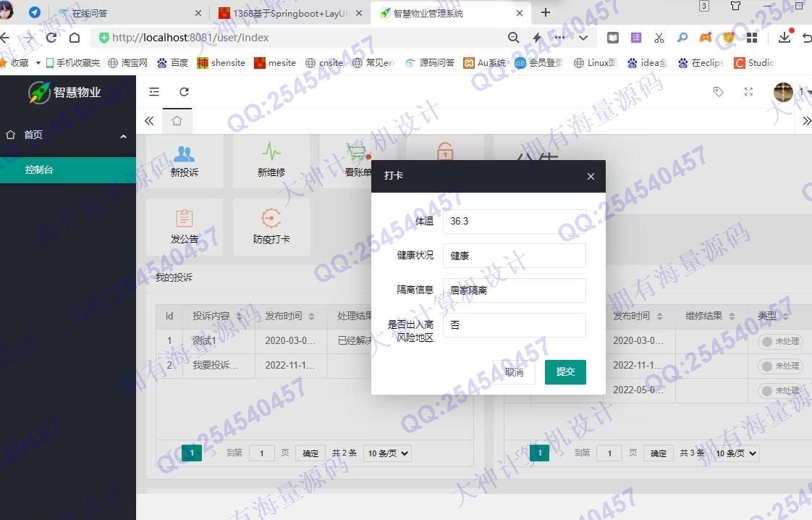The height and width of the screenshot is (520, 812).
Task: Open the 新维修 shortcut icon
Action: [271, 152]
